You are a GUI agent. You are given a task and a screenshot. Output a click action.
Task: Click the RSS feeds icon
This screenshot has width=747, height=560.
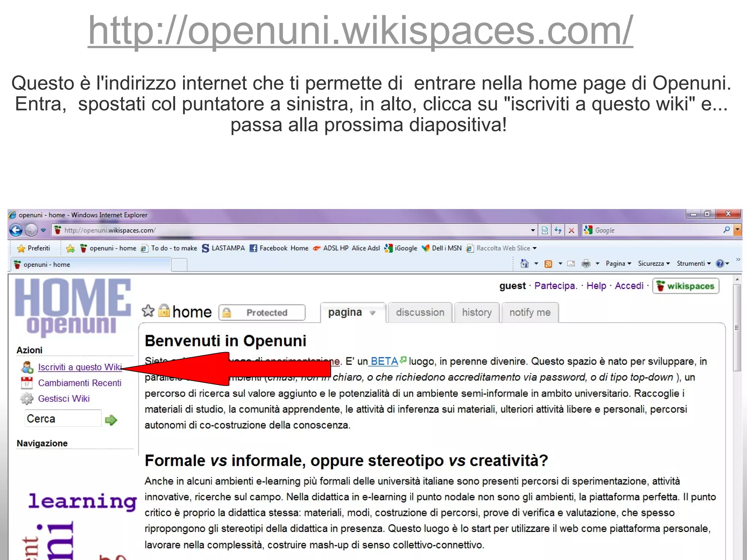tap(548, 263)
